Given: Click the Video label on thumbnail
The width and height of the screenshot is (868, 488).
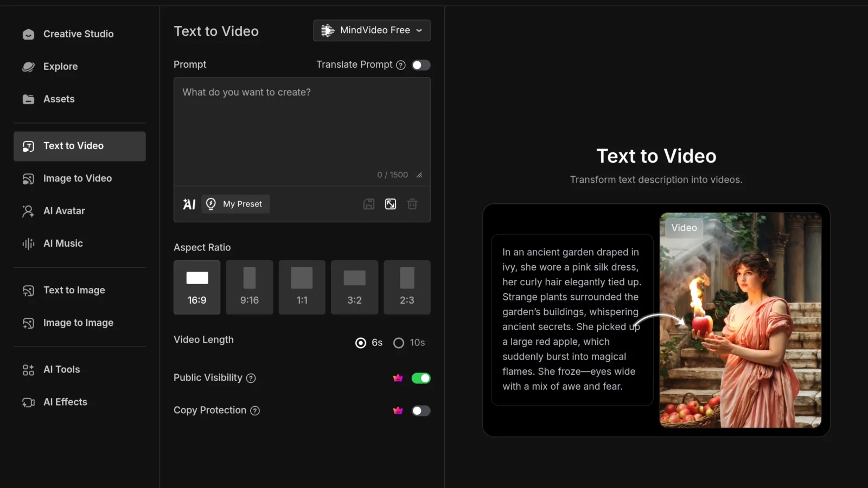Looking at the screenshot, I should (684, 228).
